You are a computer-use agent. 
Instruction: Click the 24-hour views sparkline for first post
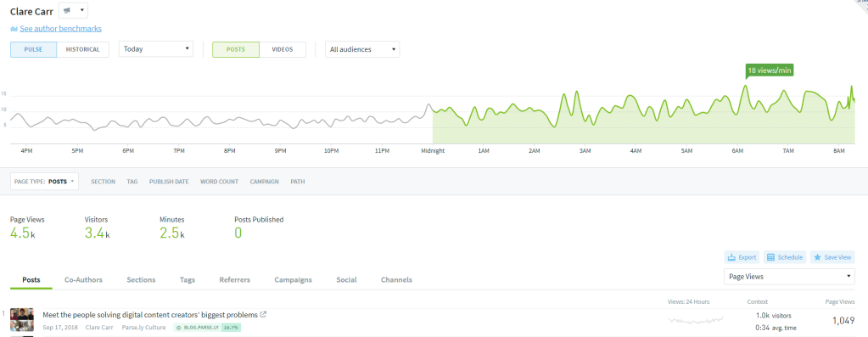coord(696,320)
